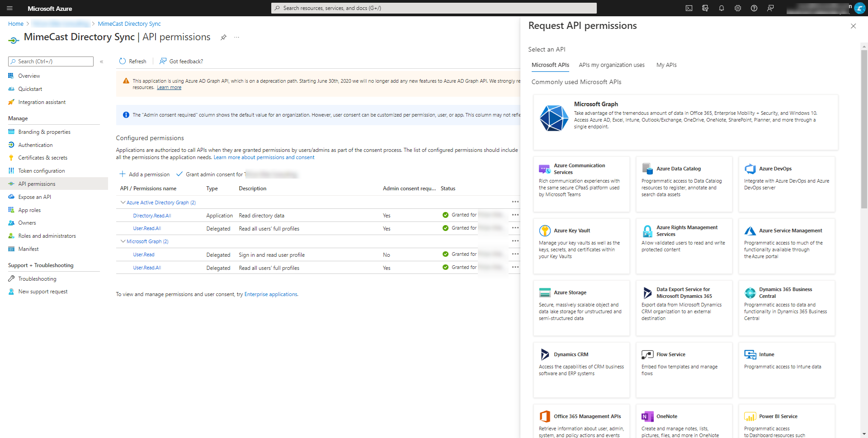Choose Azure Rights Management Services tile
This screenshot has height=438, width=868.
pos(684,246)
